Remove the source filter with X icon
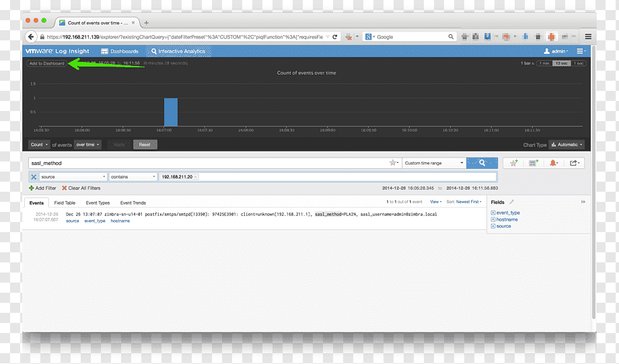 pyautogui.click(x=34, y=177)
